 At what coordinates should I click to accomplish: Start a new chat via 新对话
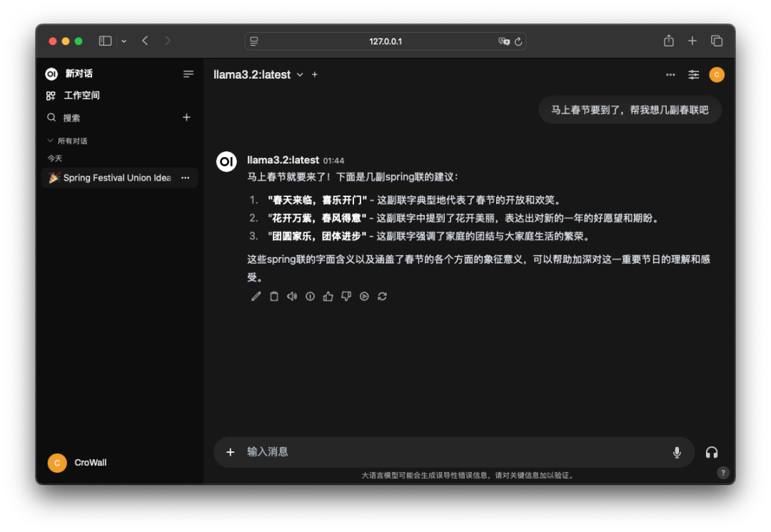pos(79,74)
